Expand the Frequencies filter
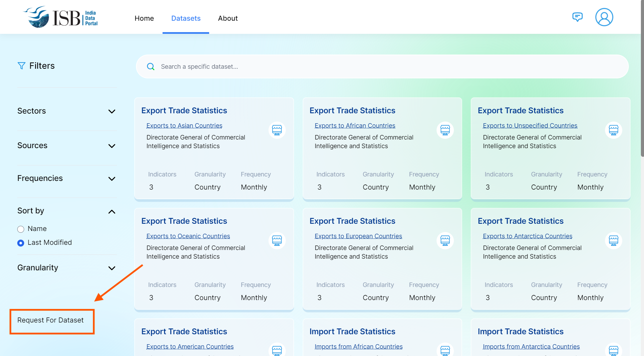The width and height of the screenshot is (644, 356). (x=111, y=179)
